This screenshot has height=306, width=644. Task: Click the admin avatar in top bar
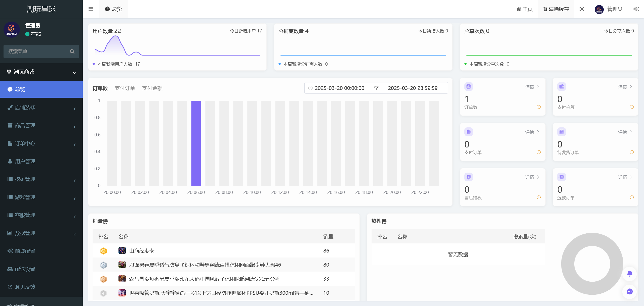[x=599, y=9]
